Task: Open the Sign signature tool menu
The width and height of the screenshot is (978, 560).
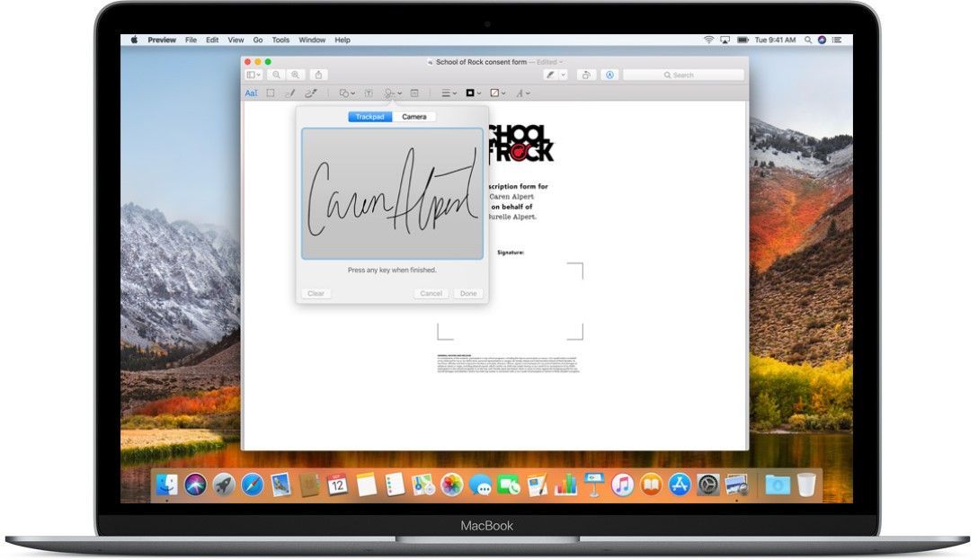Action: [393, 93]
